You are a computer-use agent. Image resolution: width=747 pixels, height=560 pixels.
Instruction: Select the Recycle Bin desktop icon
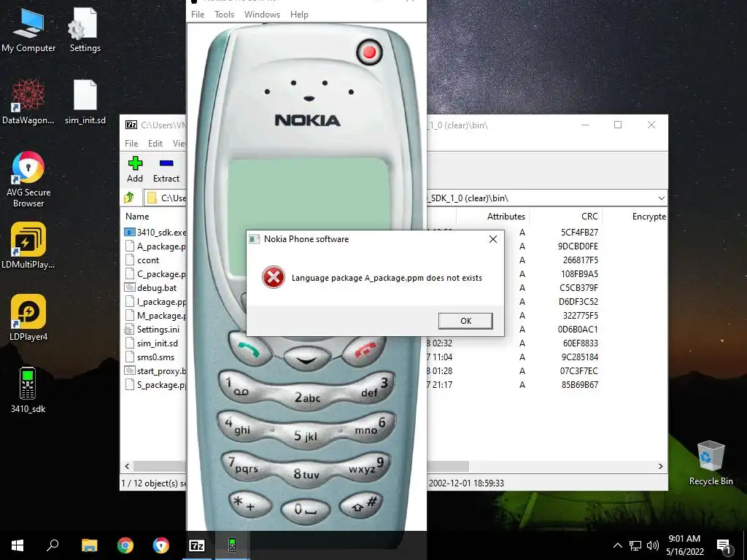pos(711,463)
